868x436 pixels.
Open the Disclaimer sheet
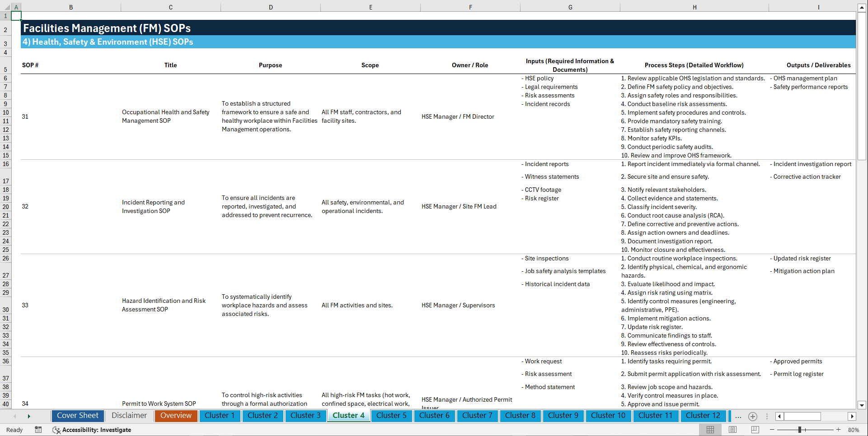pyautogui.click(x=129, y=416)
